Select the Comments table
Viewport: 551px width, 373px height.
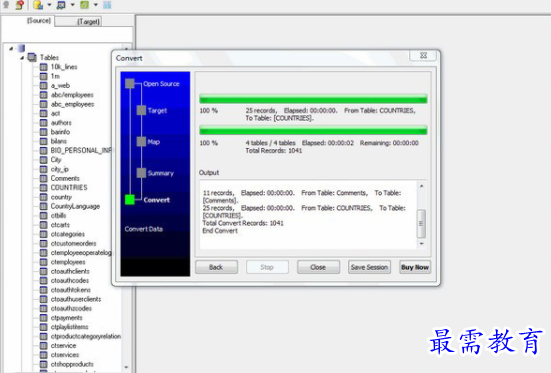(65, 178)
